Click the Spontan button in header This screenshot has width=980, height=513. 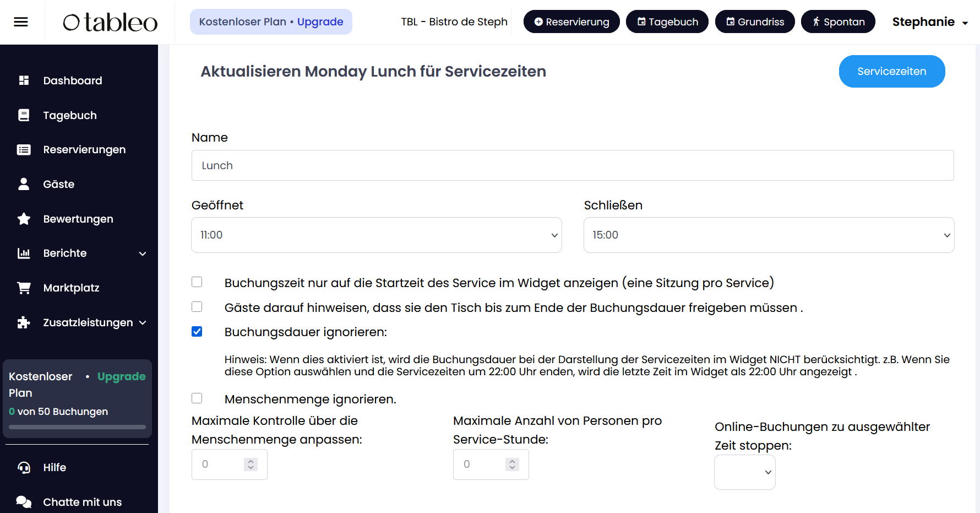tap(838, 21)
